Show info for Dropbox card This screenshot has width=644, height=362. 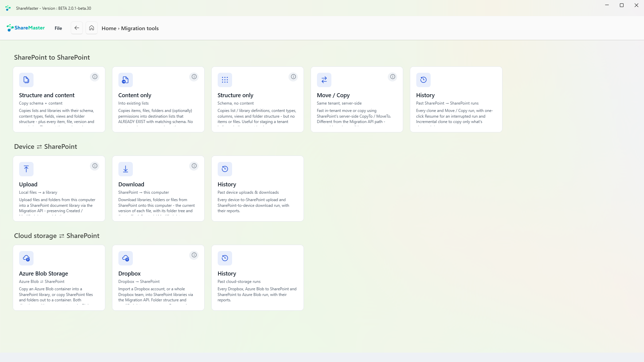[x=194, y=255]
